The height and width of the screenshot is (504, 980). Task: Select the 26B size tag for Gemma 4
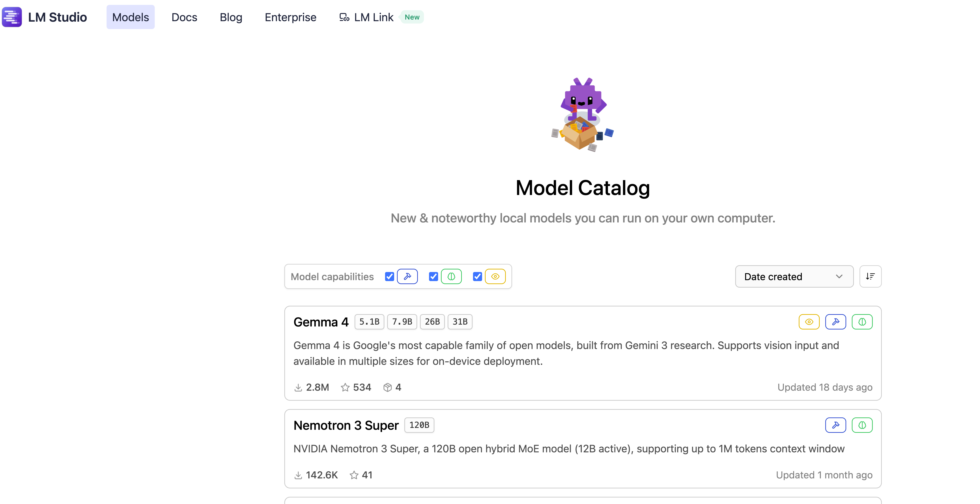[x=432, y=322]
